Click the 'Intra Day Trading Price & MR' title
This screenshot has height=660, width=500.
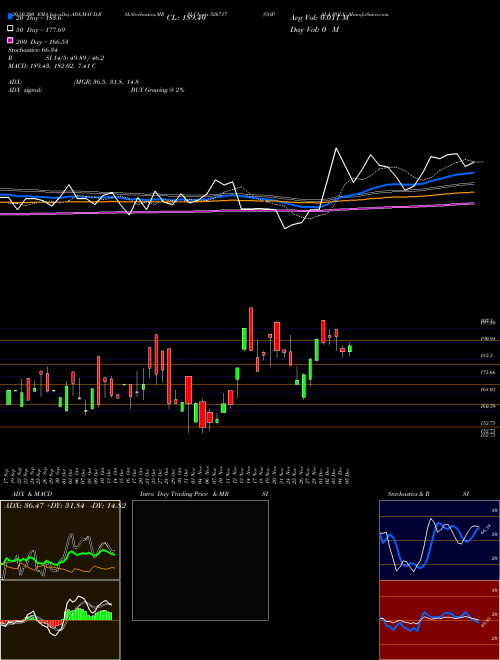click(184, 494)
